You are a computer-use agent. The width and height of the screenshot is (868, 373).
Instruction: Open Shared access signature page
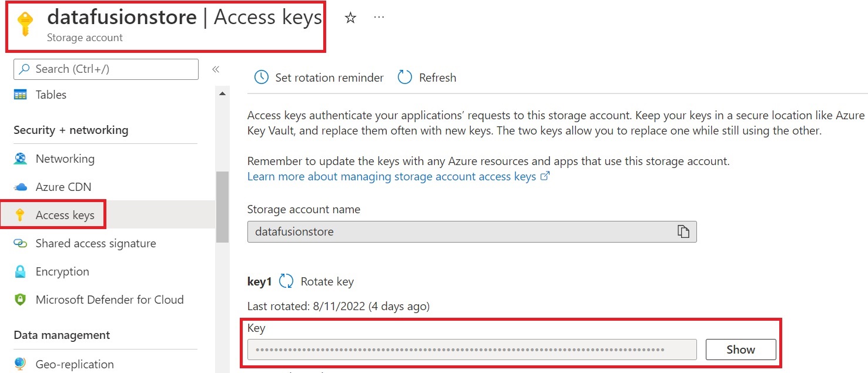(95, 243)
